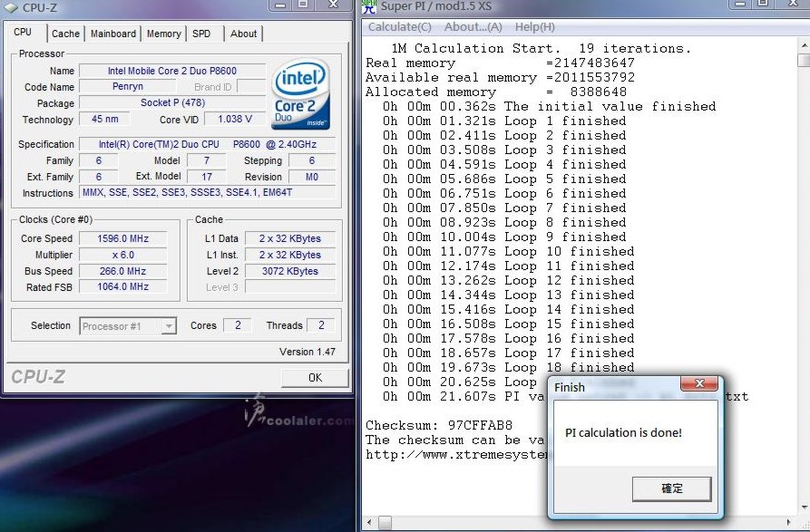Click OK button in CPU-Z window
The height and width of the screenshot is (532, 810).
(315, 378)
